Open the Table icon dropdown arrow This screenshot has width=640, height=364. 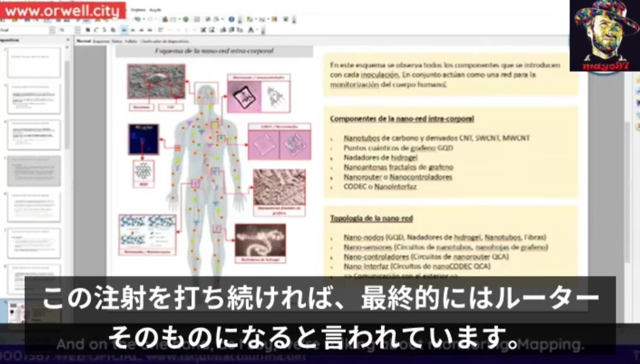[179, 19]
